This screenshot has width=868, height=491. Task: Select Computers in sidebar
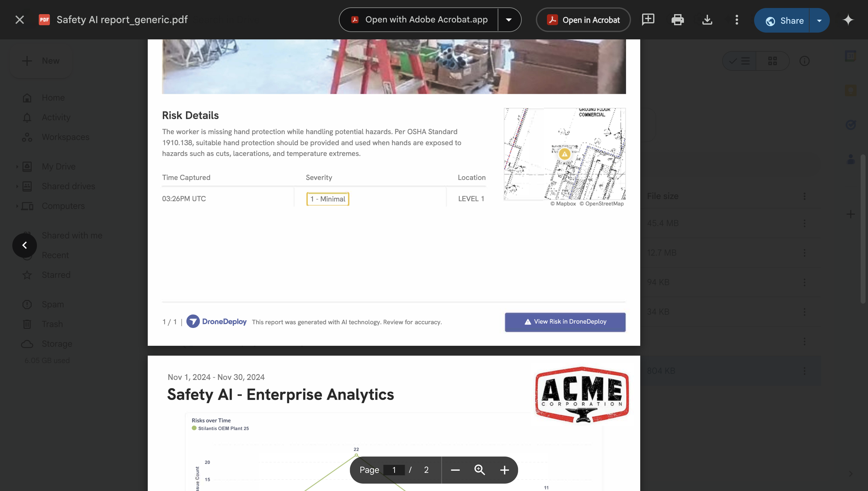pyautogui.click(x=63, y=206)
